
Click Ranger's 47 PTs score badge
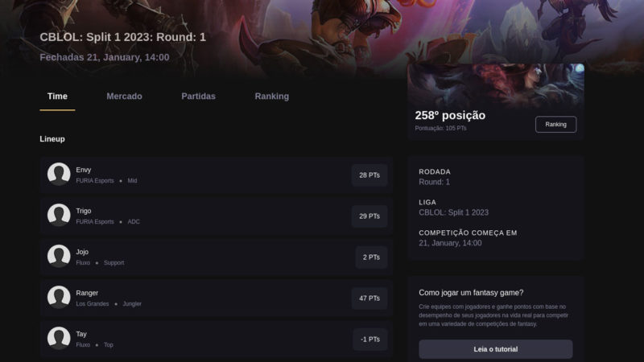(369, 298)
